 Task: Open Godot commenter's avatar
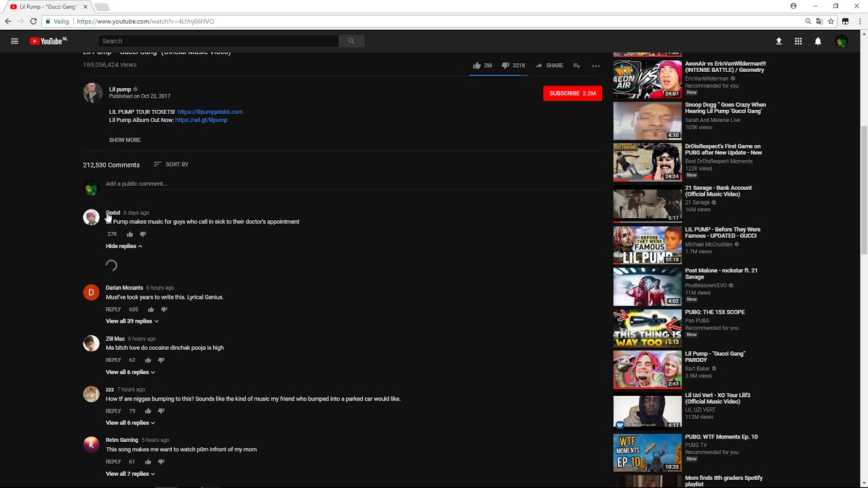91,217
